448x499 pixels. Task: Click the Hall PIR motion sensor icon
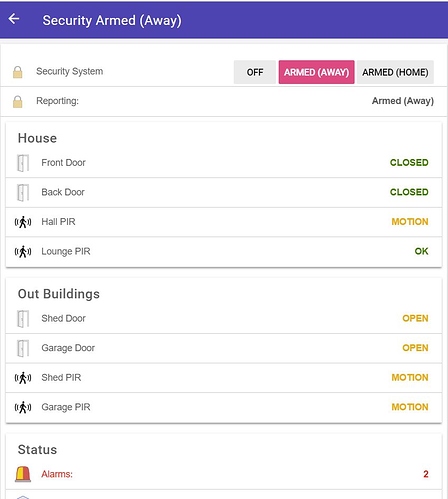pyautogui.click(x=23, y=222)
